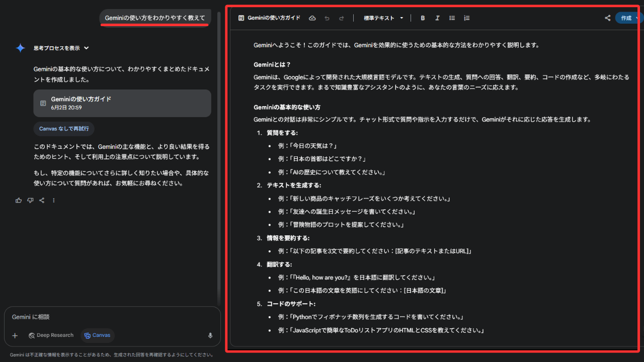Focus the Gemini に相談 input field
This screenshot has height=362, width=644.
coord(113,317)
